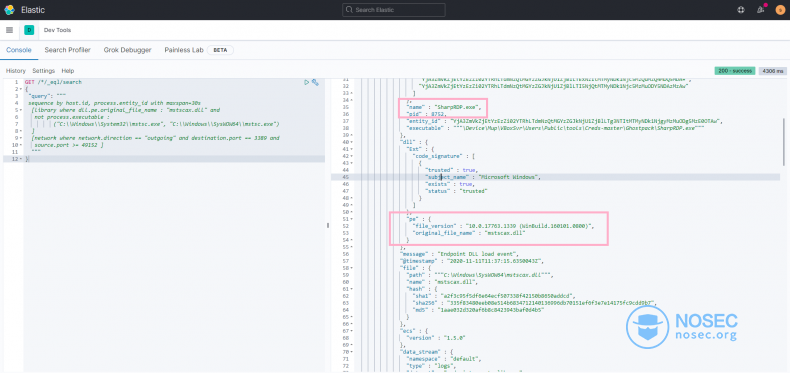Viewport: 790px width, 373px height.
Task: Click the search magnifier in Search Elastic
Action: [350, 10]
